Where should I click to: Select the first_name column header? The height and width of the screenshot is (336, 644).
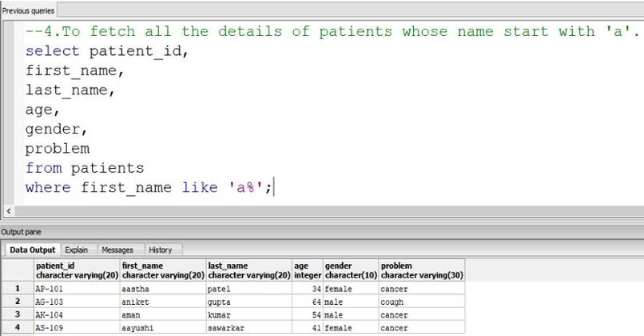coord(163,270)
